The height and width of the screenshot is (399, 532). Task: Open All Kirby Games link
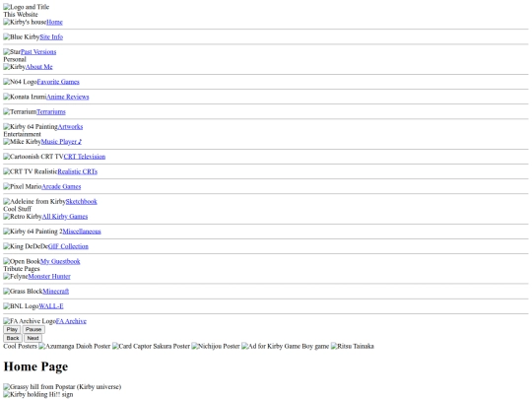(65, 216)
